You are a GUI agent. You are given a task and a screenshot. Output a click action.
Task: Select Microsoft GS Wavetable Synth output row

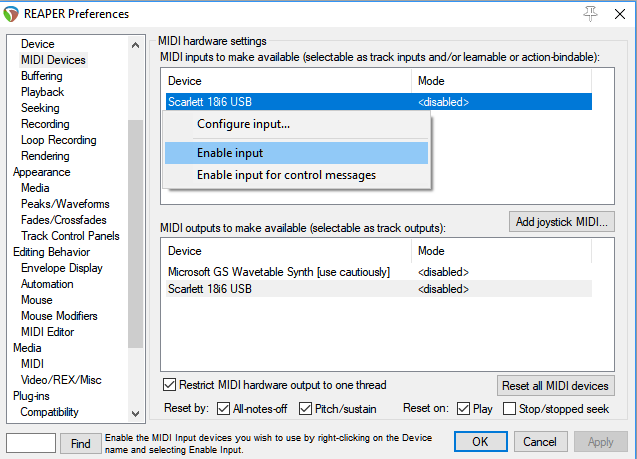[x=379, y=272]
